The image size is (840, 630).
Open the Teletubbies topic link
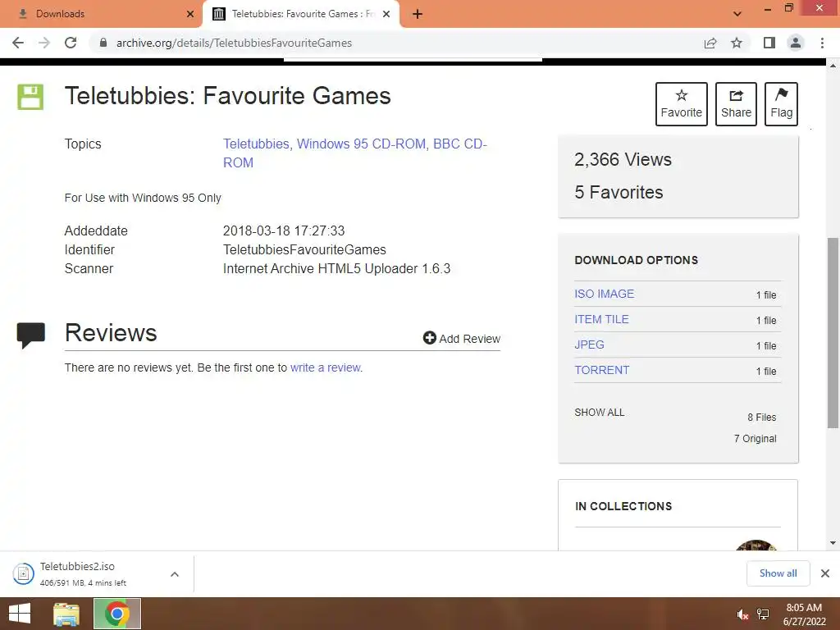(x=256, y=144)
